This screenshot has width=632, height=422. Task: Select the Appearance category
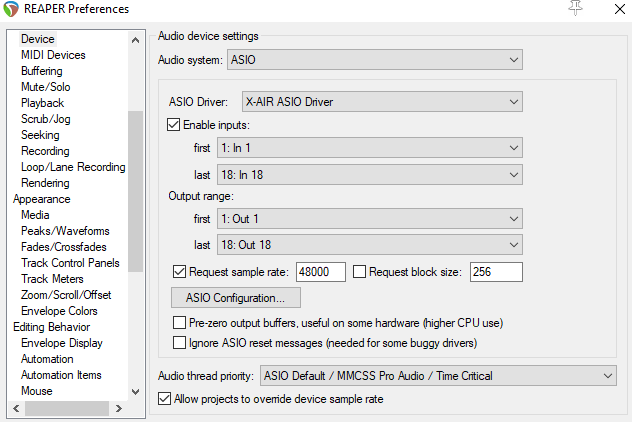pyautogui.click(x=42, y=199)
